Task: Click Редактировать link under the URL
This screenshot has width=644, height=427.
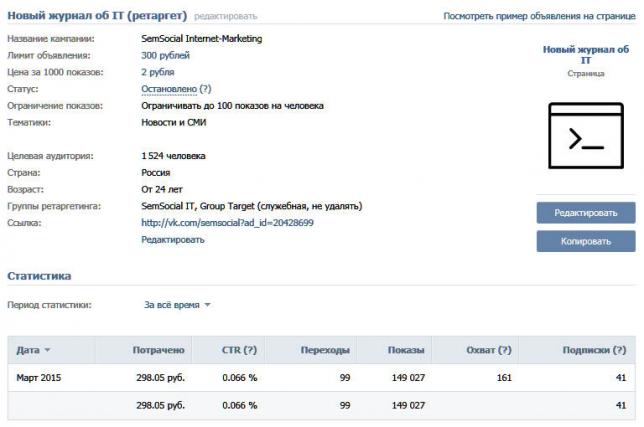Action: pos(173,240)
